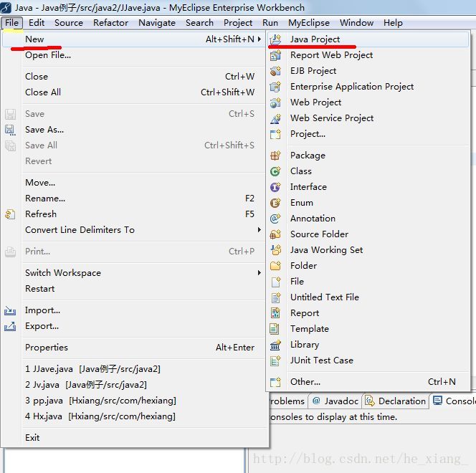The width and height of the screenshot is (476, 473).
Task: Click the Annotation @ icon
Action: coord(275,219)
